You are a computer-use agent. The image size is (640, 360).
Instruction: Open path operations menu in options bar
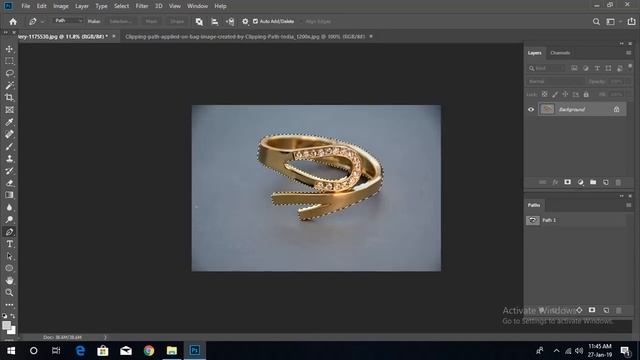199,22
